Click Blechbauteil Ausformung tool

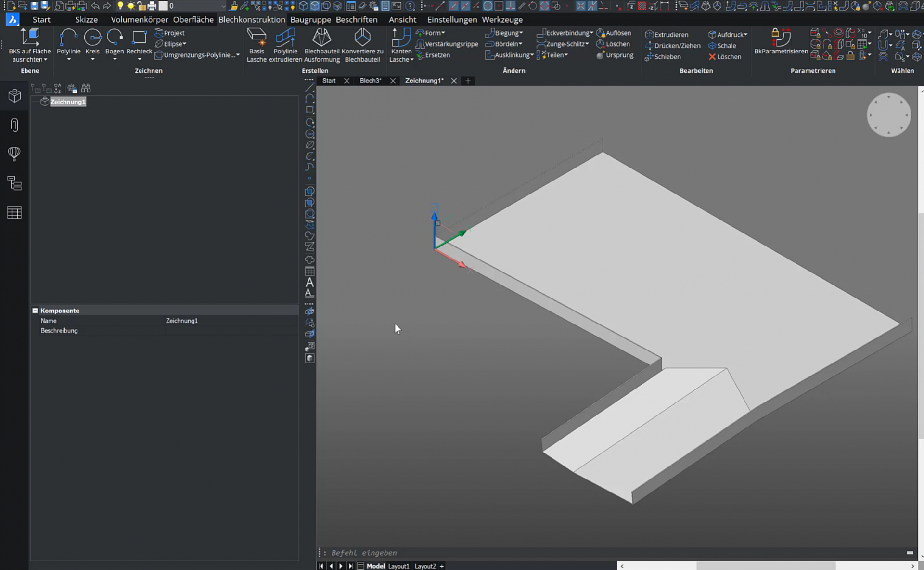322,45
